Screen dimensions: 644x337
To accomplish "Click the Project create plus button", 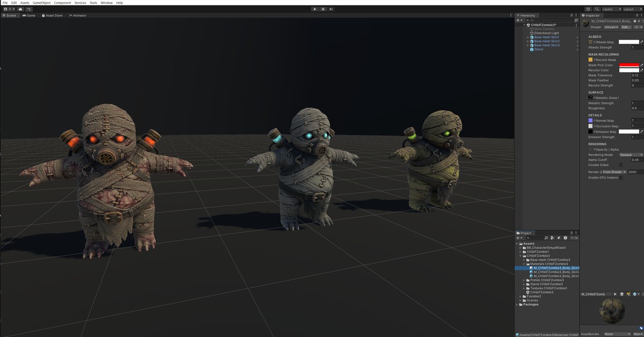I will click(519, 238).
